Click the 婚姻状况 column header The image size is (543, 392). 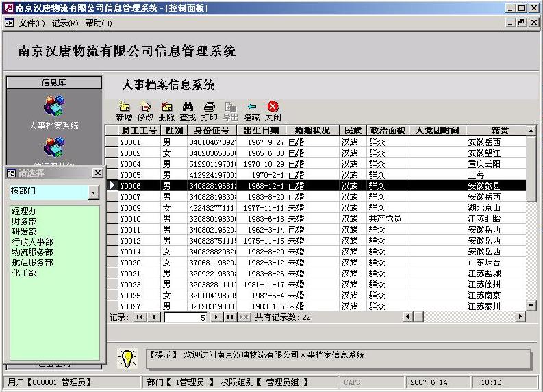313,131
